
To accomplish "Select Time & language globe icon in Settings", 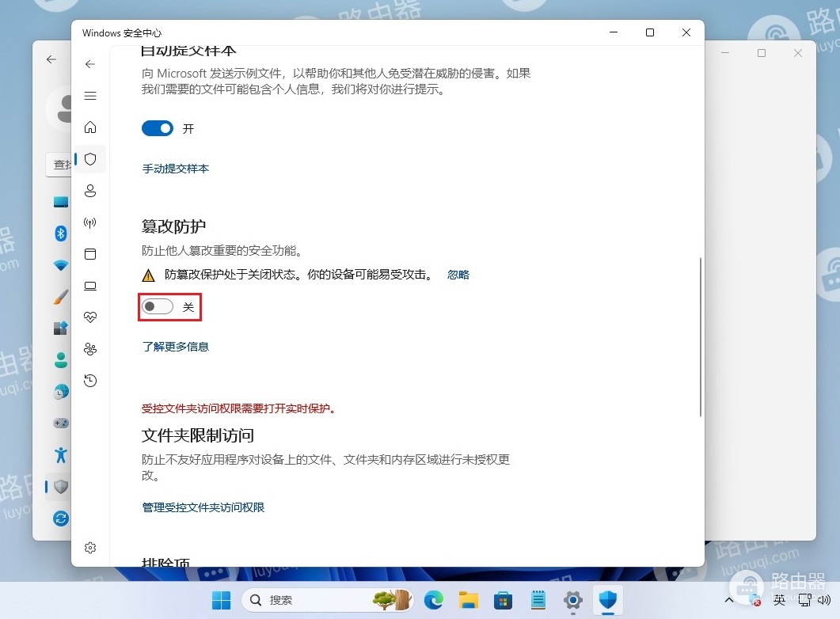I will click(60, 391).
